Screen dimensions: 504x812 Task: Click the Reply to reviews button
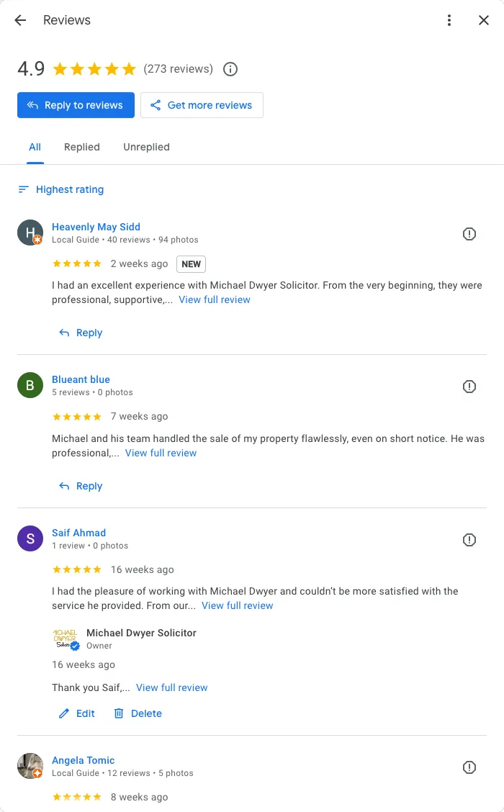click(x=76, y=105)
